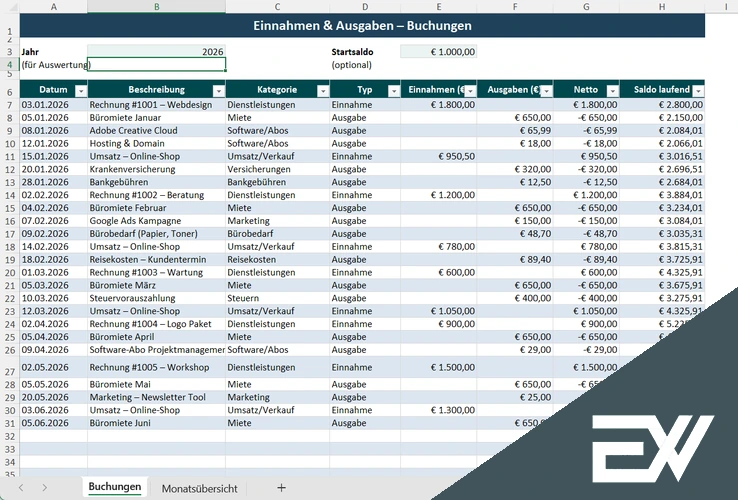Viewport: 738px width, 500px height.
Task: Select column E header
Action: [x=438, y=7]
